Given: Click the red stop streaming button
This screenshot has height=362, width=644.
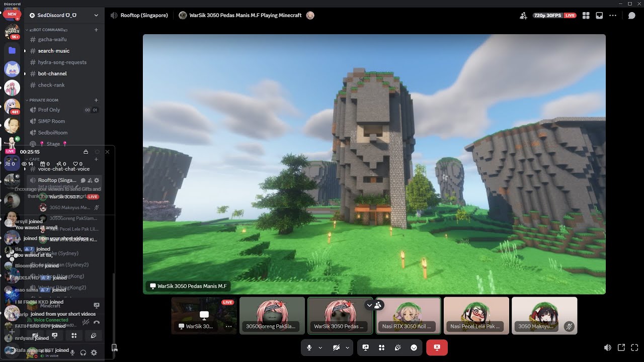Looking at the screenshot, I should coord(437,347).
